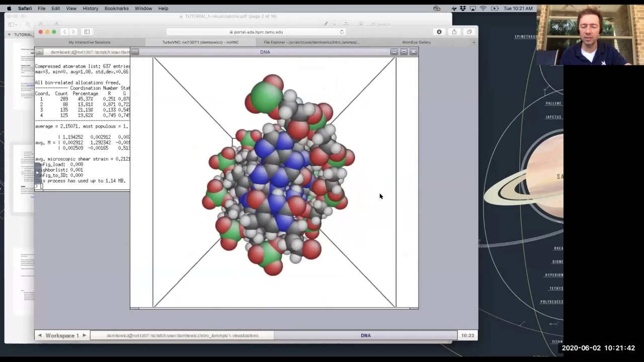The width and height of the screenshot is (644, 362).
Task: Click the Coordination Number Stat header text
Action: click(x=100, y=88)
